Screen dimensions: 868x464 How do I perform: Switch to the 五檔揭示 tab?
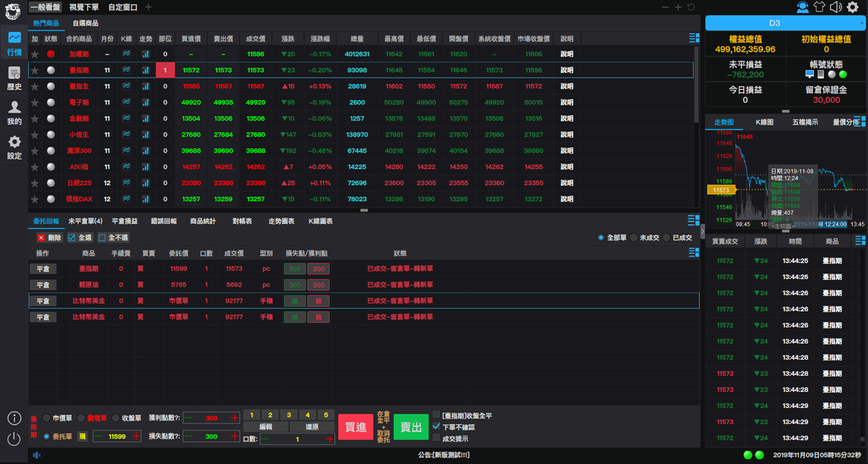(805, 122)
